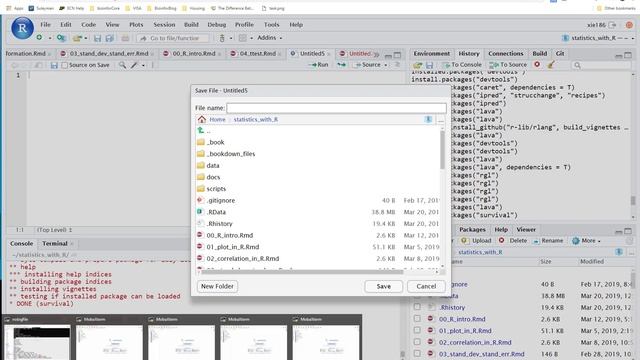Switch to the Terminal tab
Image resolution: width=640 pixels, height=360 pixels.
[x=55, y=243]
